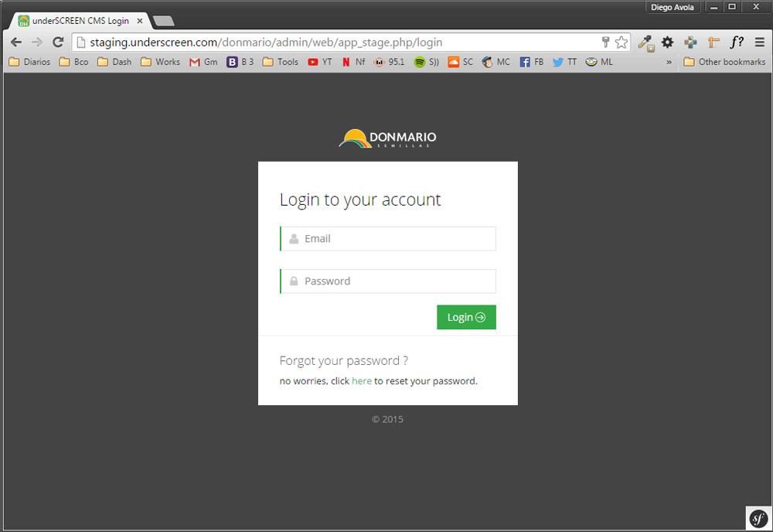This screenshot has width=773, height=532.
Task: Follow the 'here' password reset link
Action: point(362,381)
